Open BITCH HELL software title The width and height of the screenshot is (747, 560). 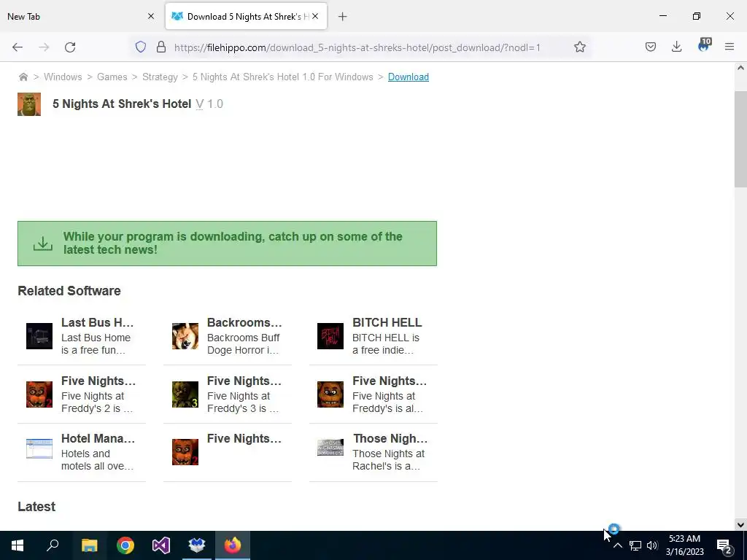(387, 322)
